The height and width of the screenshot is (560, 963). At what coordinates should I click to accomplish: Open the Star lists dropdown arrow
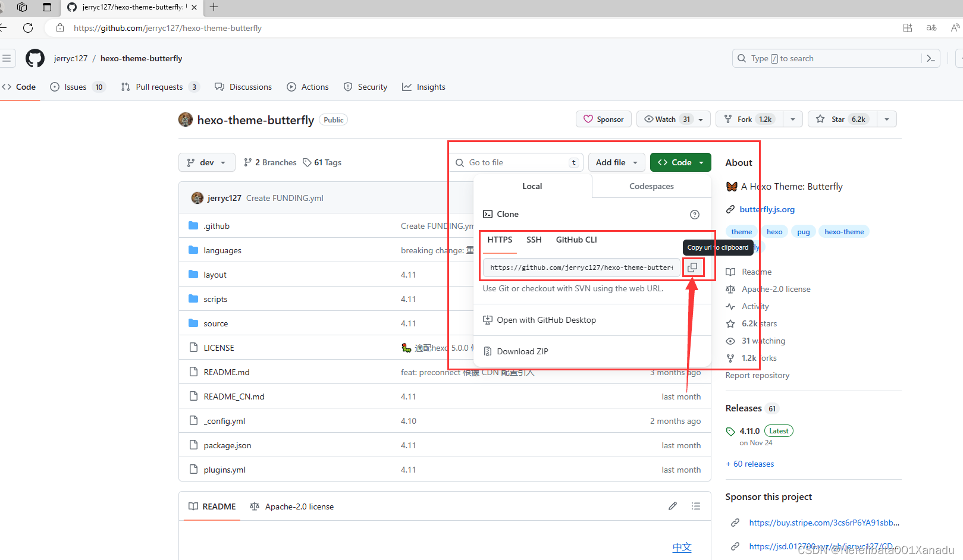pos(887,119)
